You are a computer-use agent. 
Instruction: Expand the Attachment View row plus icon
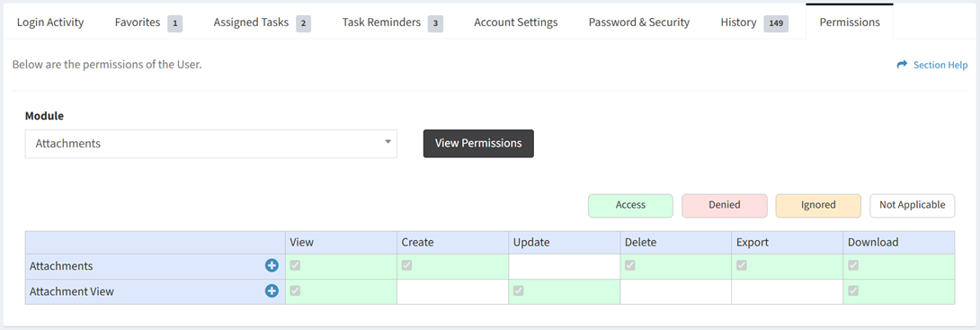tap(272, 290)
